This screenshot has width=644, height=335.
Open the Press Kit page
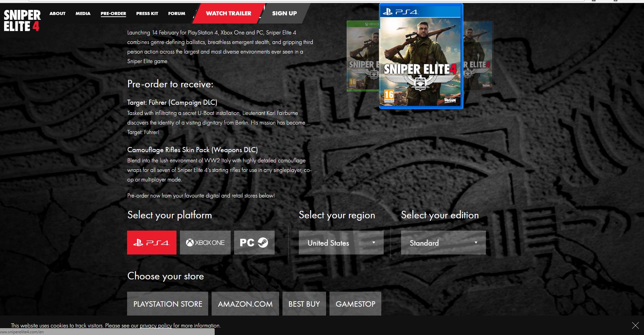147,14
